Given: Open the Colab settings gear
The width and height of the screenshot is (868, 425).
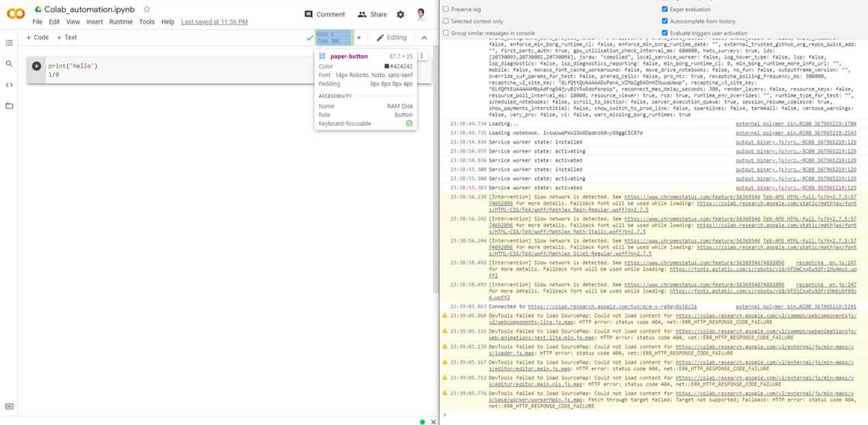Looking at the screenshot, I should coord(400,14).
